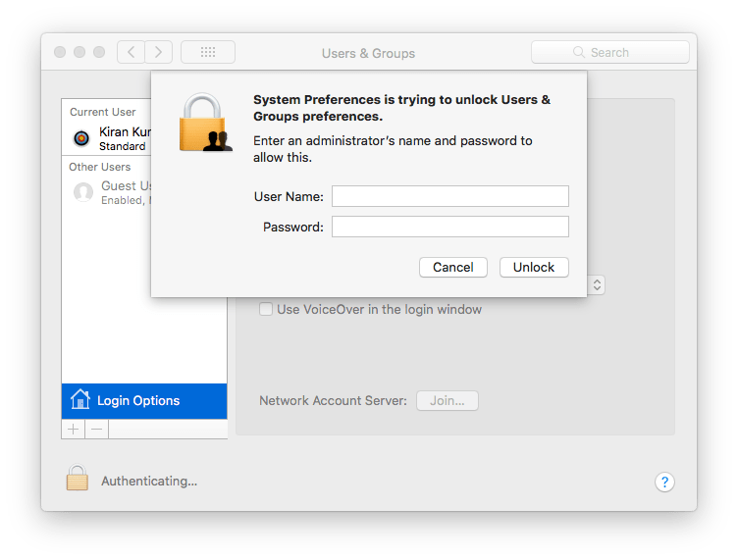738x560 pixels.
Task: Enable Use VoiceOver in login window
Action: [x=266, y=309]
